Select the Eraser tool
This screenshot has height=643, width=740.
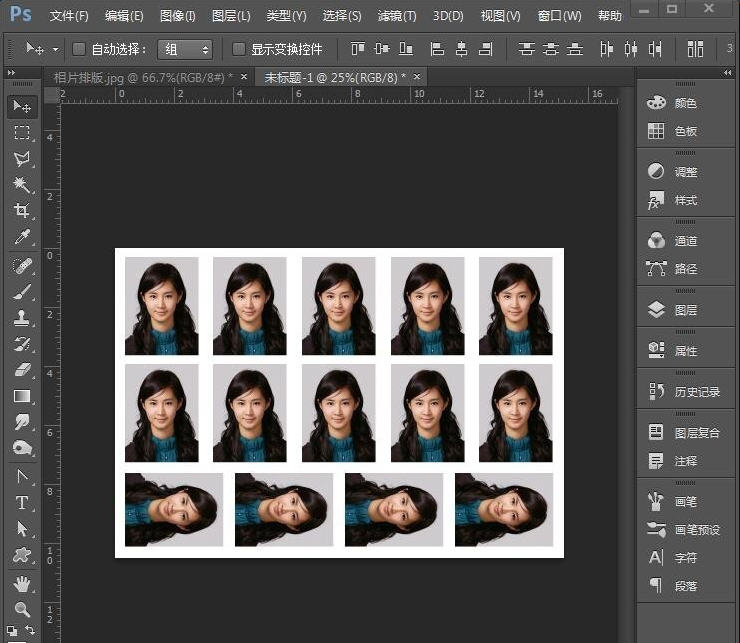[x=22, y=370]
